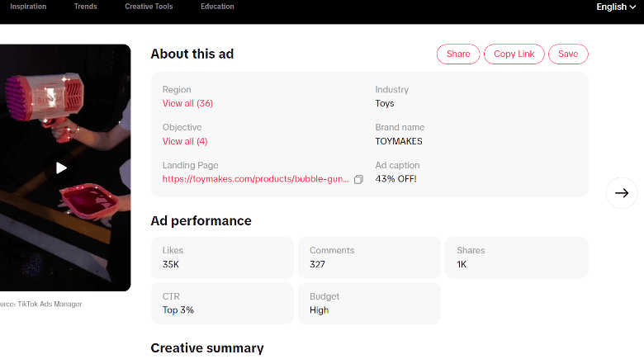The height and width of the screenshot is (359, 644).
Task: Select the Likes 35K performance card
Action: click(222, 257)
